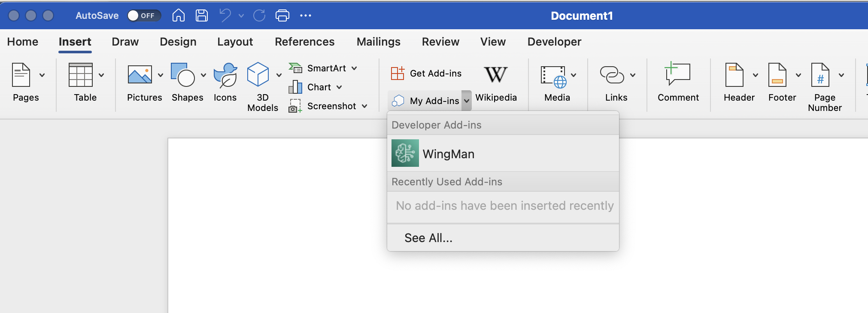Click the Print icon in title bar
The image size is (868, 313).
point(282,15)
